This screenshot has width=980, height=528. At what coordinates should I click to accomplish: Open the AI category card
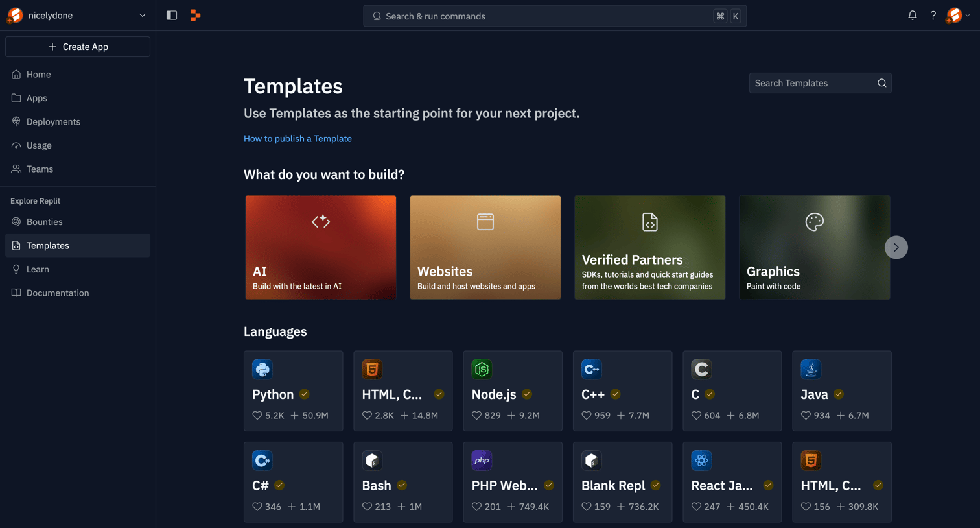pos(321,247)
